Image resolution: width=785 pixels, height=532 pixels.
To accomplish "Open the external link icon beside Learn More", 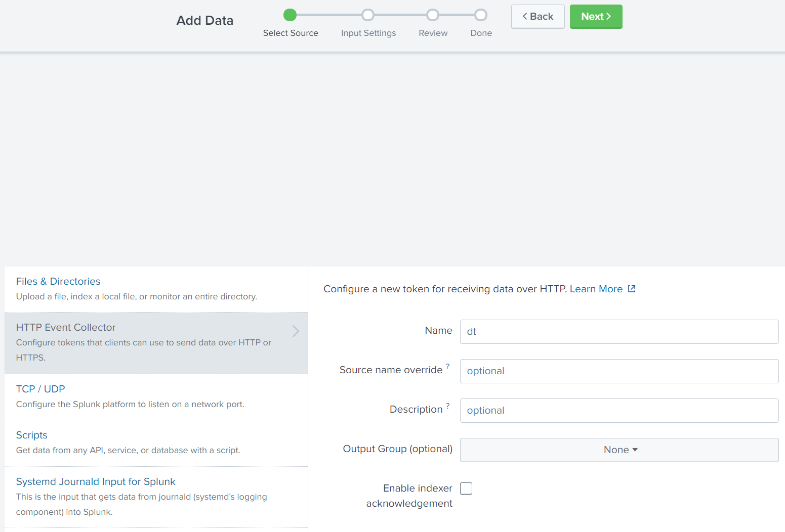I will 631,288.
